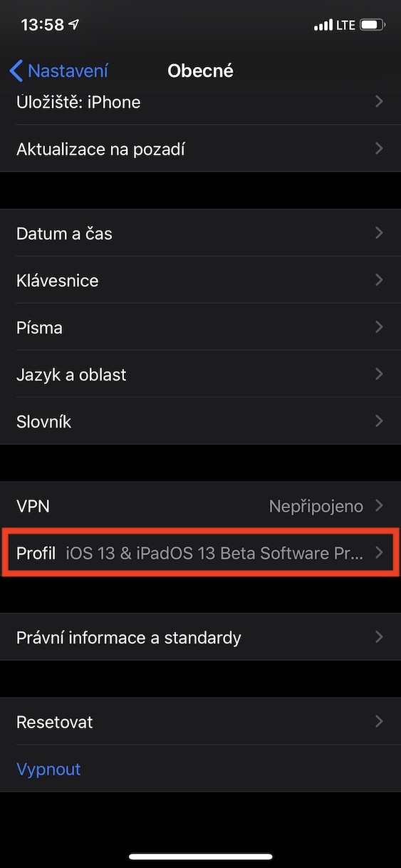Expand Právní informace a standardy chevron
The image size is (401, 868).
click(x=379, y=637)
